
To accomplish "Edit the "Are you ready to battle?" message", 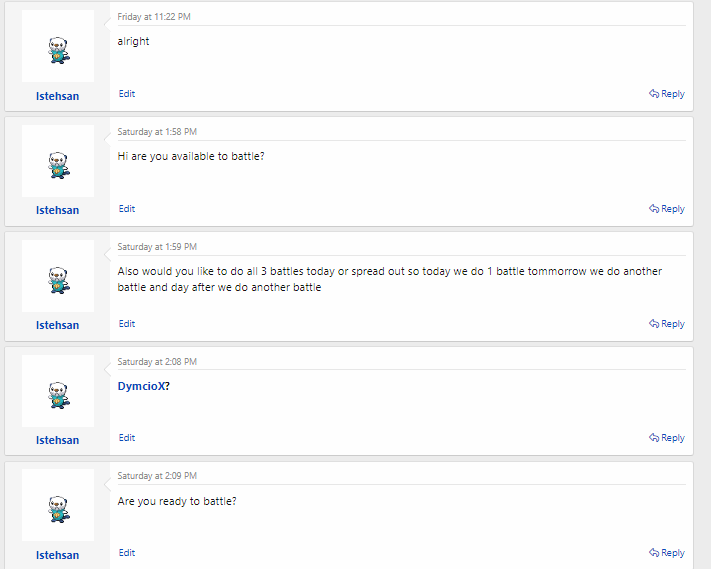I will (x=127, y=553).
